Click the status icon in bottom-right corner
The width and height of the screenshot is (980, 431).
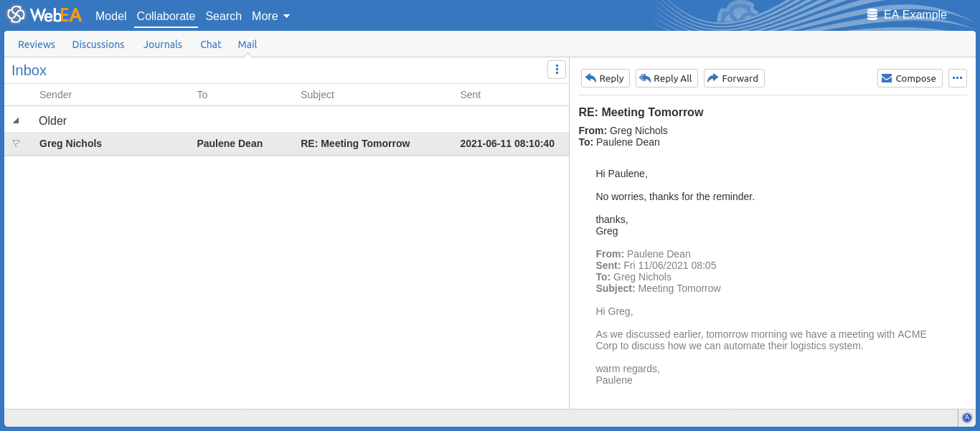click(x=966, y=417)
